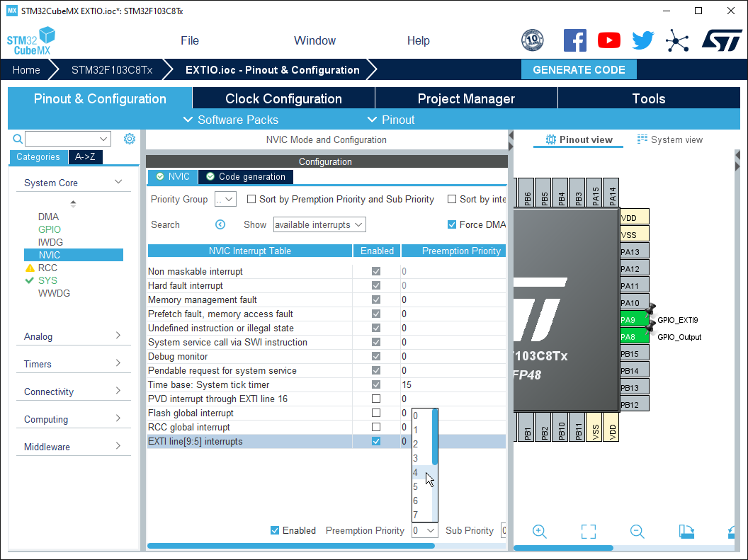
Task: Toggle Sort by Premption Priority and Sub Priority
Action: (251, 199)
